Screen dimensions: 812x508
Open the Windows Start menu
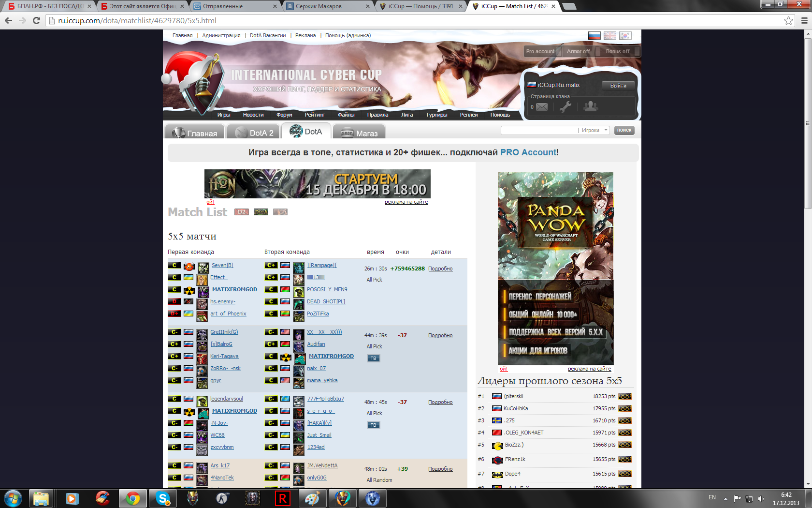(13, 498)
